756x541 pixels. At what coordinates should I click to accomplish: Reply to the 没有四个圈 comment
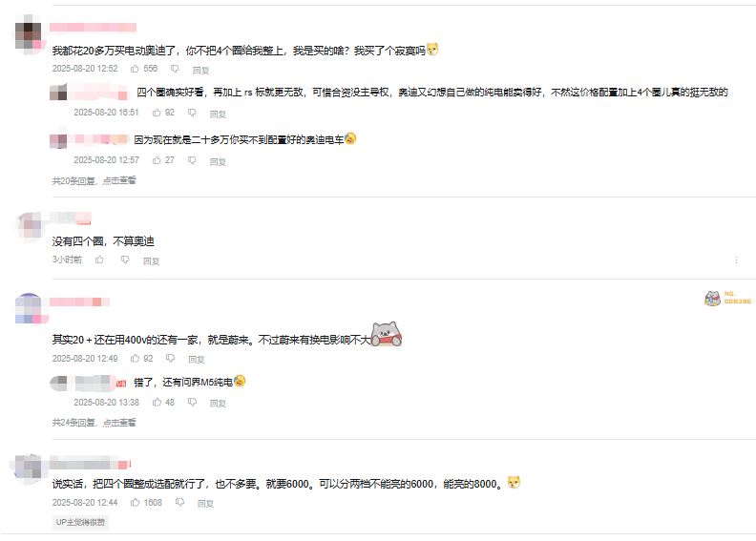pos(151,261)
